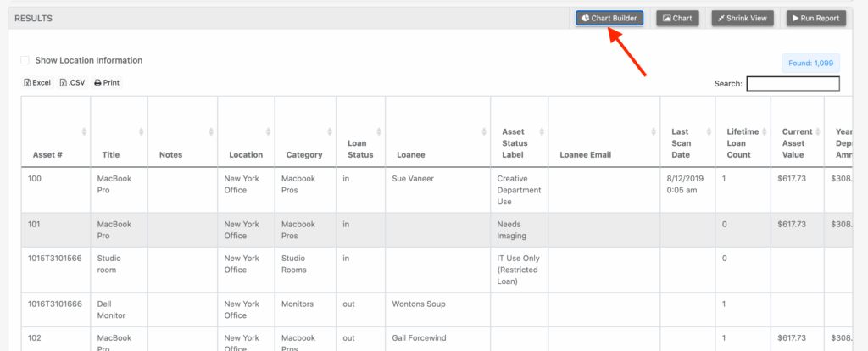Open the Chart Builder

(x=609, y=19)
